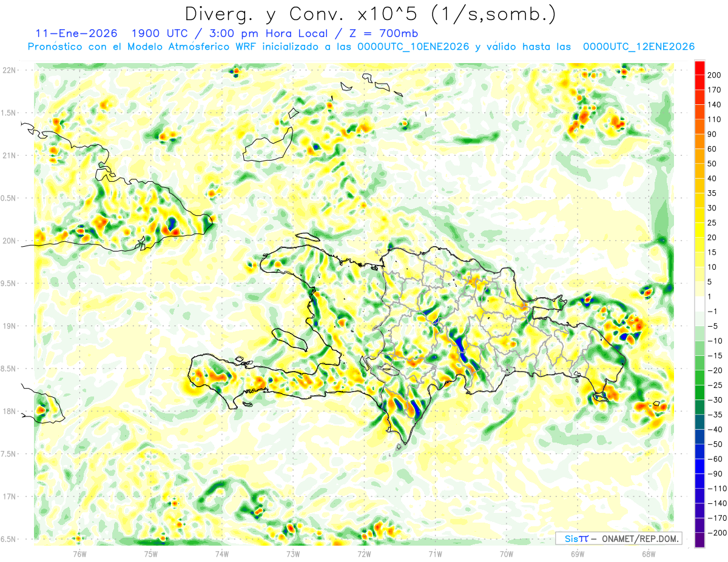728x562 pixels.
Task: Click the '6.5N' axis label
Action: [8, 539]
